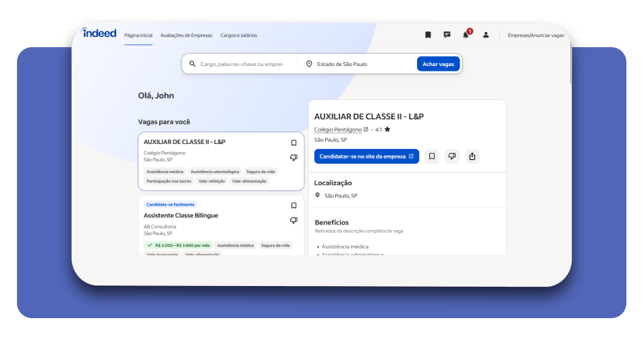
Task: Click Candidatar-se no site da empresa
Action: (x=367, y=157)
